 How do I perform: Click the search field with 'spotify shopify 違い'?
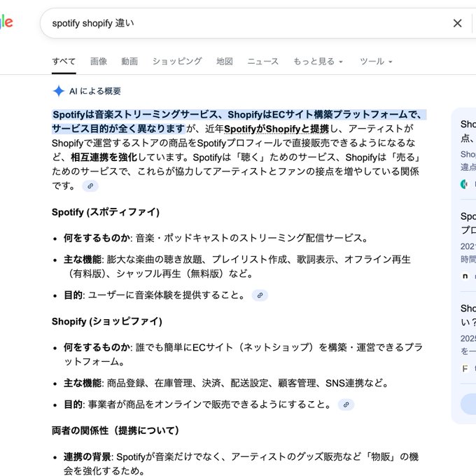(238, 23)
